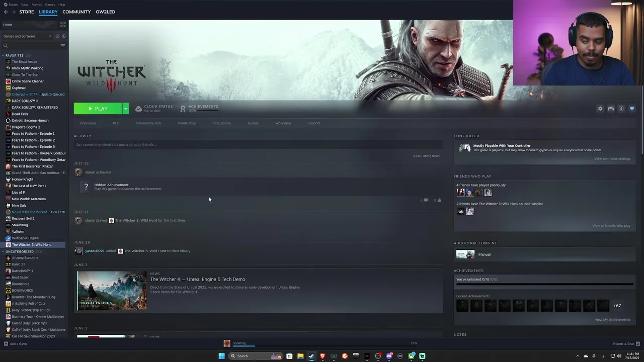This screenshot has height=362, width=644.
Task: Open the OW2LED profile tab
Action: point(105,12)
